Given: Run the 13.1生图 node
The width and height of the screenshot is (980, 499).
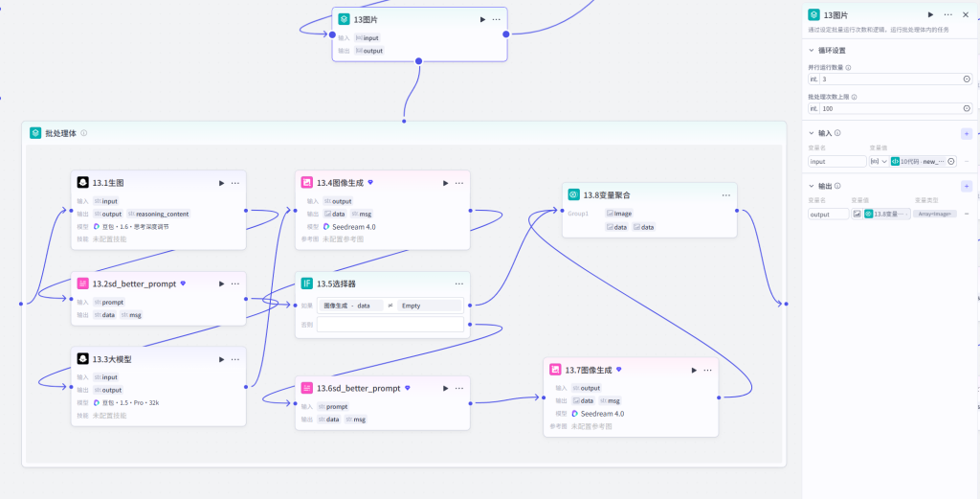Looking at the screenshot, I should click(221, 183).
